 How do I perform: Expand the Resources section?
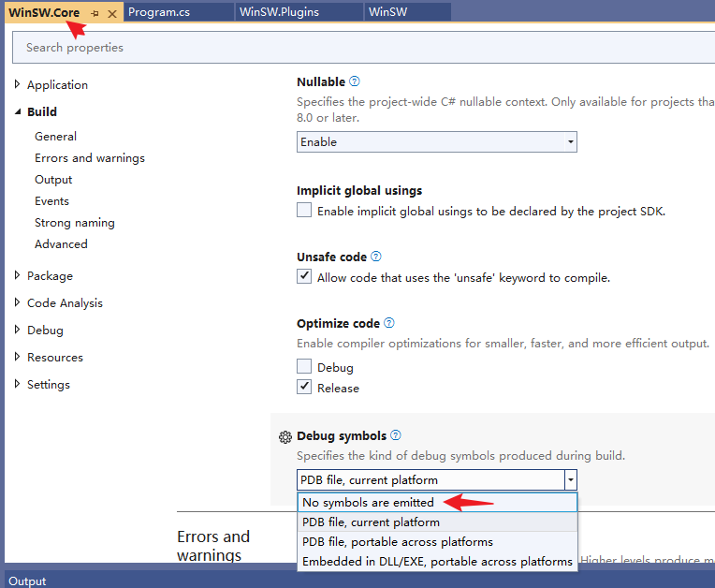click(18, 357)
